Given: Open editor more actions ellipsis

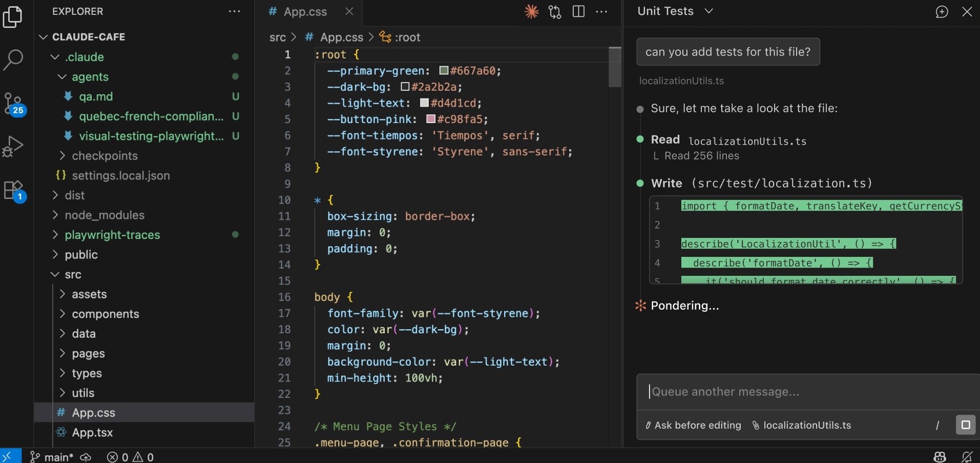Looking at the screenshot, I should 602,11.
